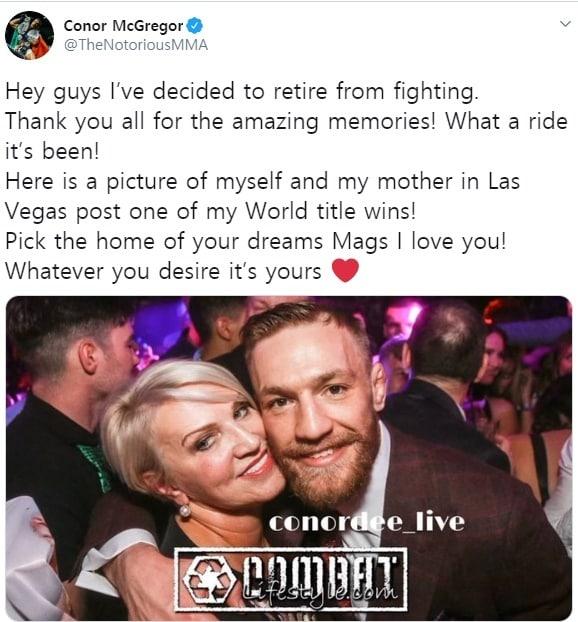This screenshot has height=622, width=578.
Task: Click the 'Vegas post one of my World' line
Action: pos(210,211)
